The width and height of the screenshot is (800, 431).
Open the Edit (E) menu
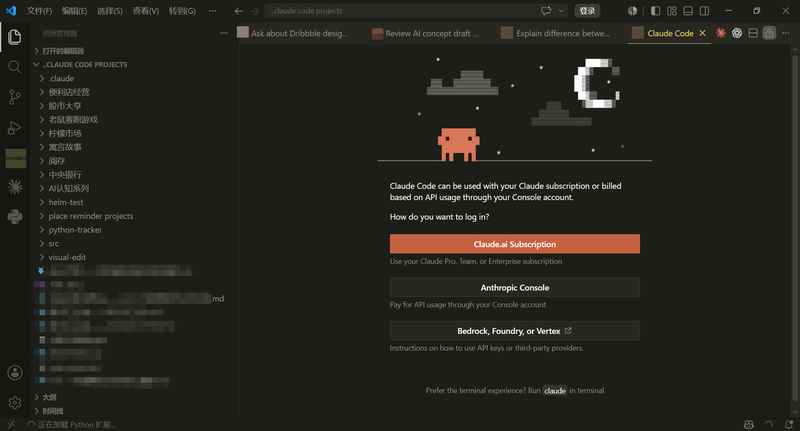coord(74,11)
